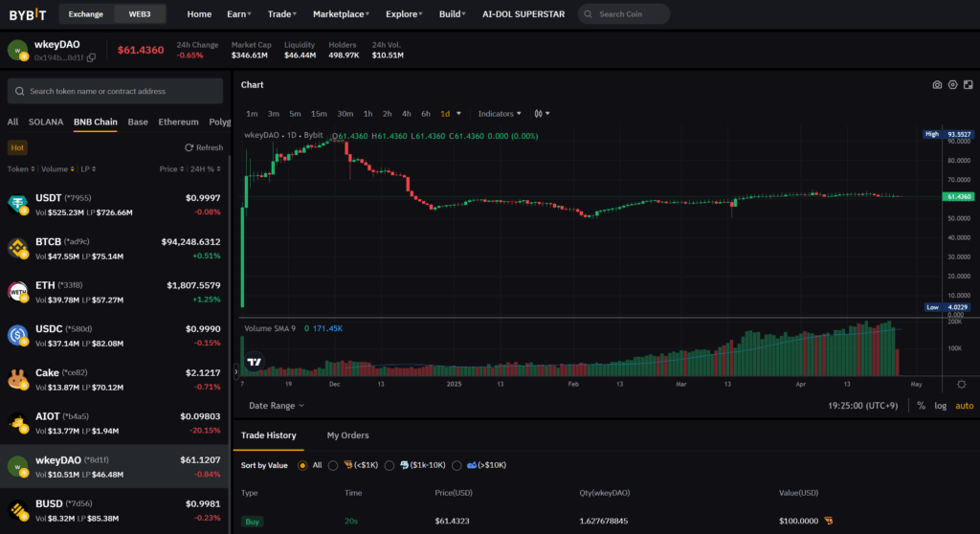Sort token list by Volume
Image resolution: width=980 pixels, height=534 pixels.
(x=57, y=168)
